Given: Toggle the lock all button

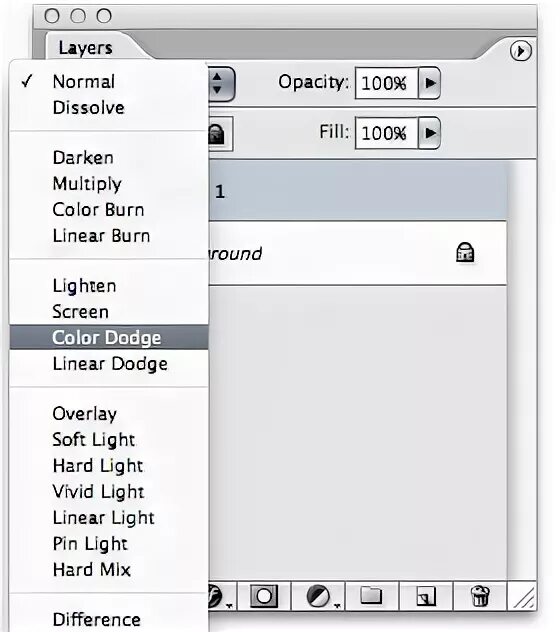Looking at the screenshot, I should [218, 134].
